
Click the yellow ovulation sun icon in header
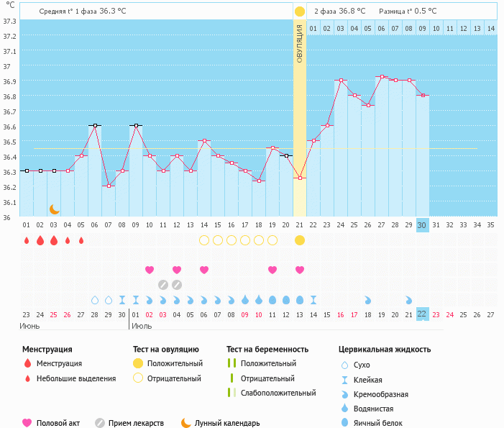click(299, 12)
